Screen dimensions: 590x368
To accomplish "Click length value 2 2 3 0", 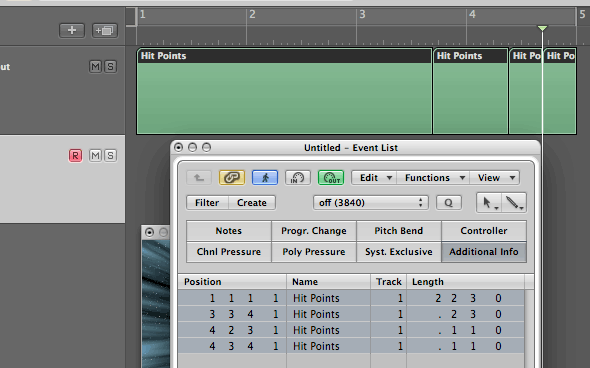I will point(468,298).
